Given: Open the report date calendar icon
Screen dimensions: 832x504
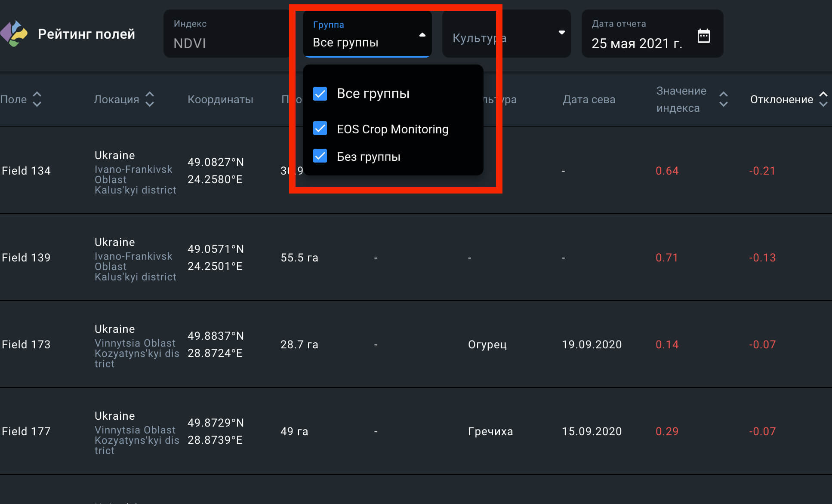Looking at the screenshot, I should (703, 36).
